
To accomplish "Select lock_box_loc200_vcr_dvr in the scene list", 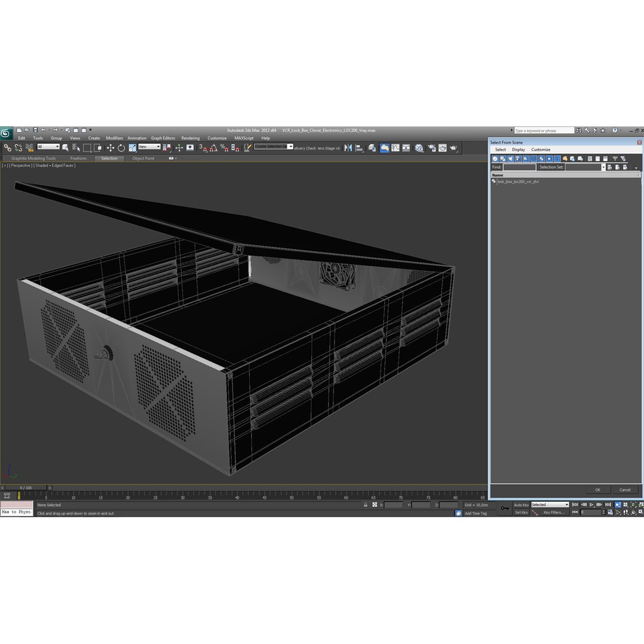I will [518, 181].
